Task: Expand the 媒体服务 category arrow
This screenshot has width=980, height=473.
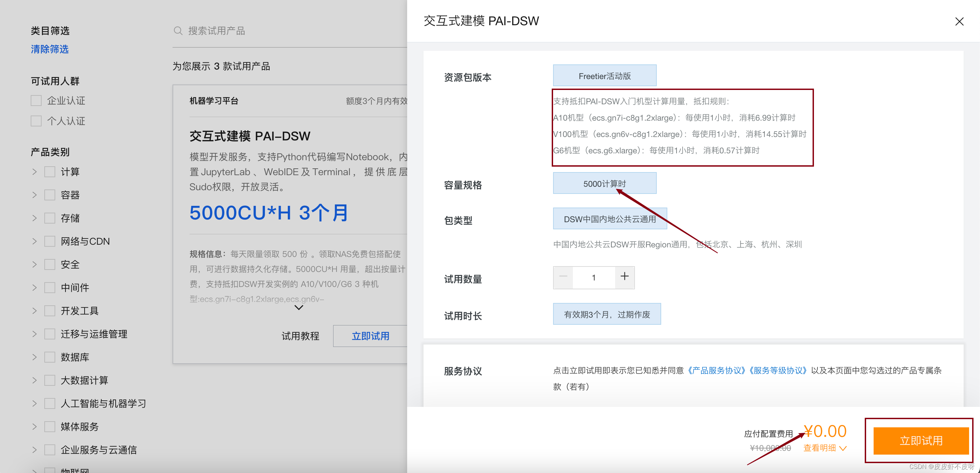Action: [x=35, y=427]
